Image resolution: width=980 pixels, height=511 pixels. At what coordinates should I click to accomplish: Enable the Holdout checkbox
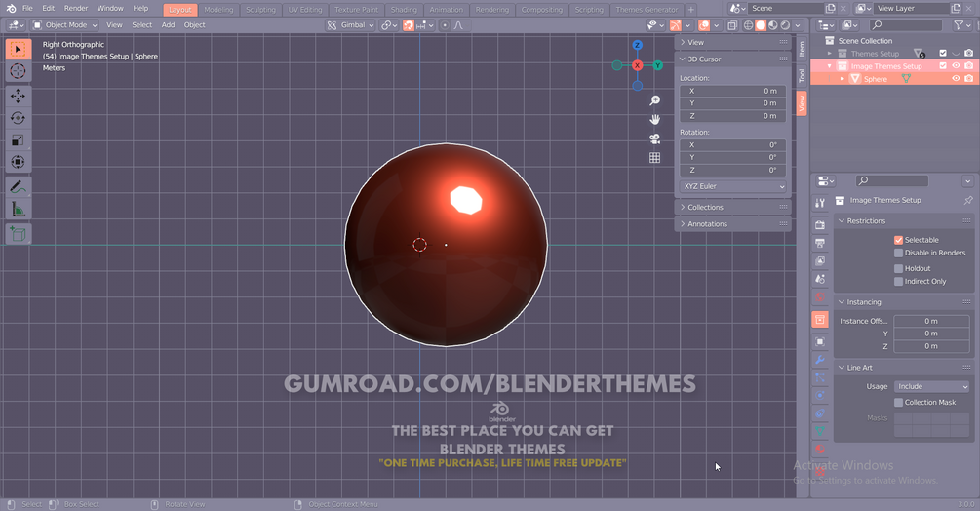coord(898,268)
